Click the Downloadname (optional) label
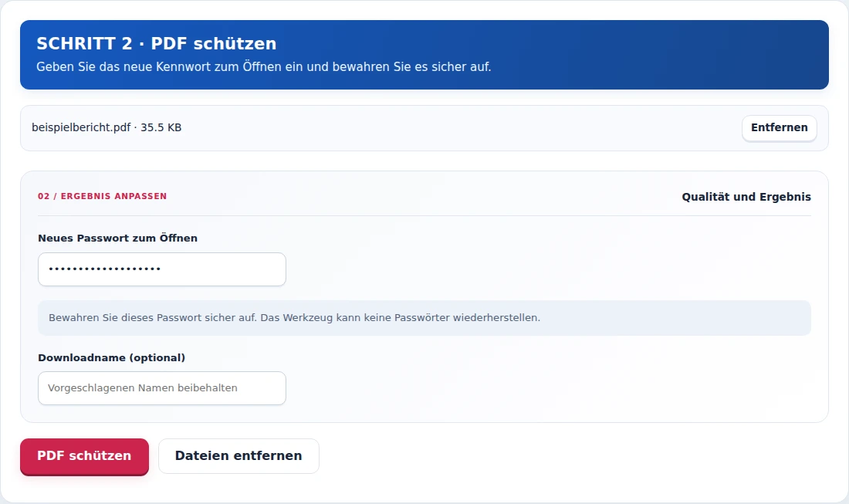This screenshot has height=504, width=849. [x=112, y=358]
